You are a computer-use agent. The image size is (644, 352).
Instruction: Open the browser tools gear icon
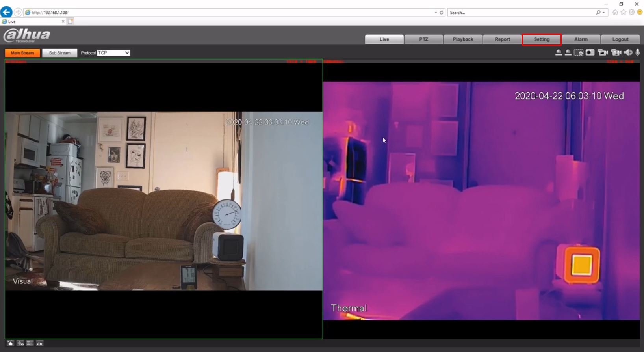pos(632,12)
